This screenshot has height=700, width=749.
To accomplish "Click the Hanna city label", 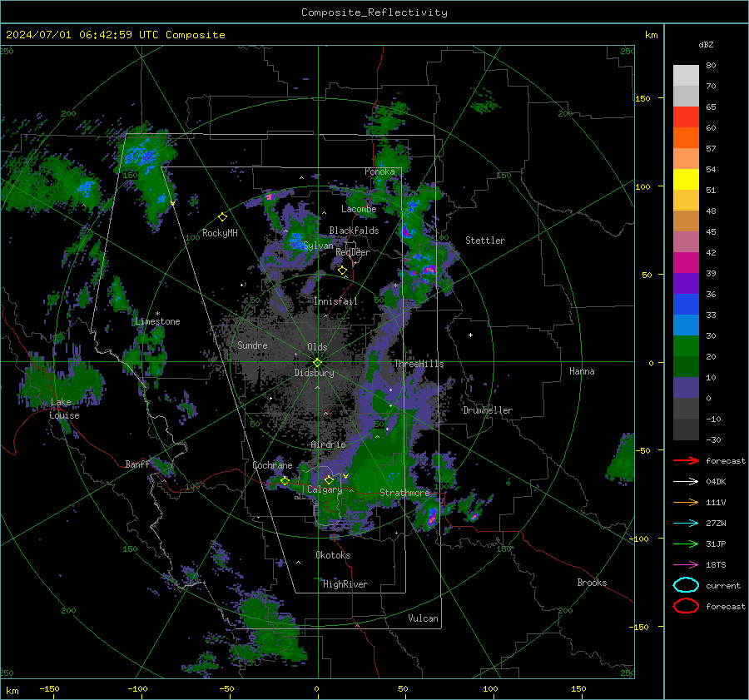I will [582, 371].
